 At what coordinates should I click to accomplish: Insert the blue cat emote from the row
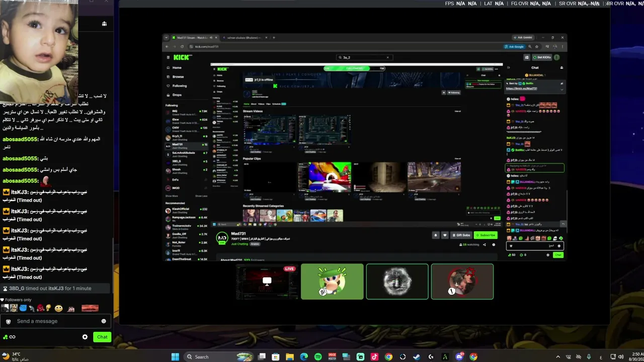click(x=23, y=308)
